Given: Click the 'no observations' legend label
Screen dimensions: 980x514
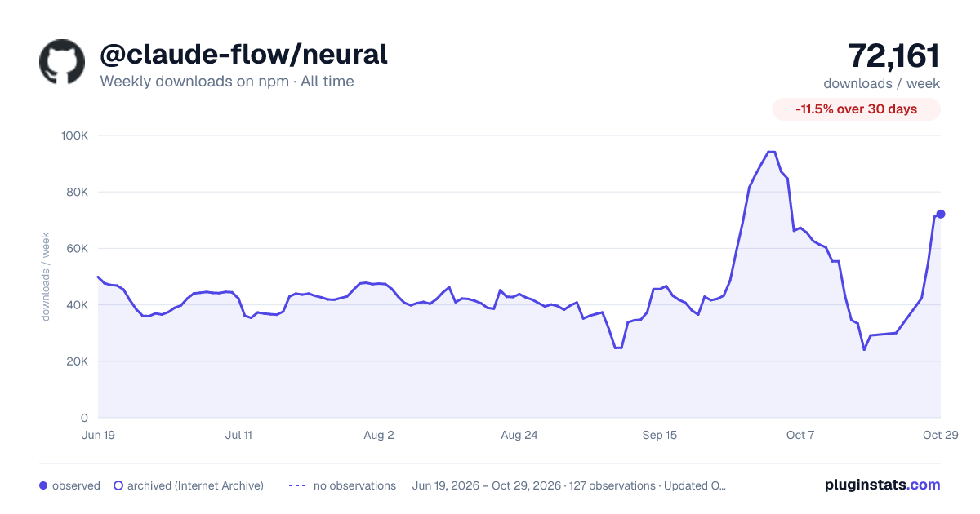Looking at the screenshot, I should pyautogui.click(x=354, y=485).
